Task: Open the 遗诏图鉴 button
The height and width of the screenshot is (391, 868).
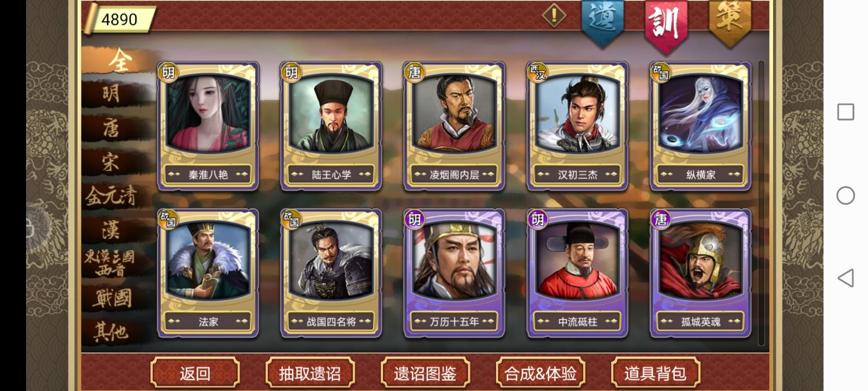Action: pos(425,373)
